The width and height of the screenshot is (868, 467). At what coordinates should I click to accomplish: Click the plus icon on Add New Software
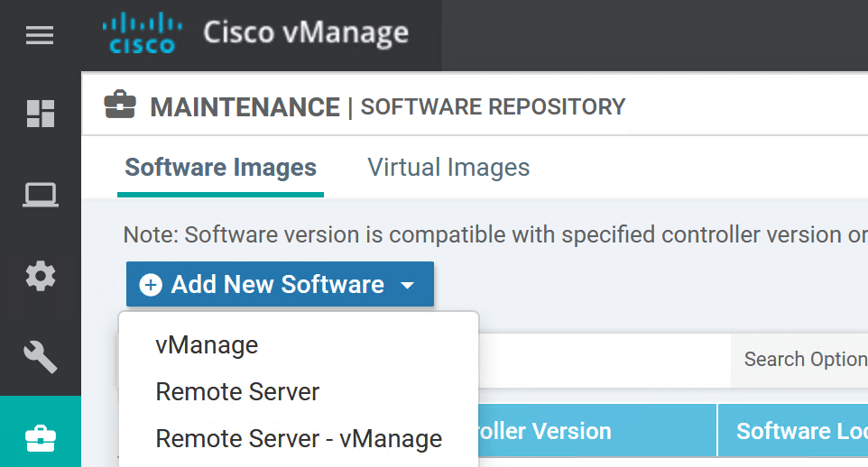(151, 285)
